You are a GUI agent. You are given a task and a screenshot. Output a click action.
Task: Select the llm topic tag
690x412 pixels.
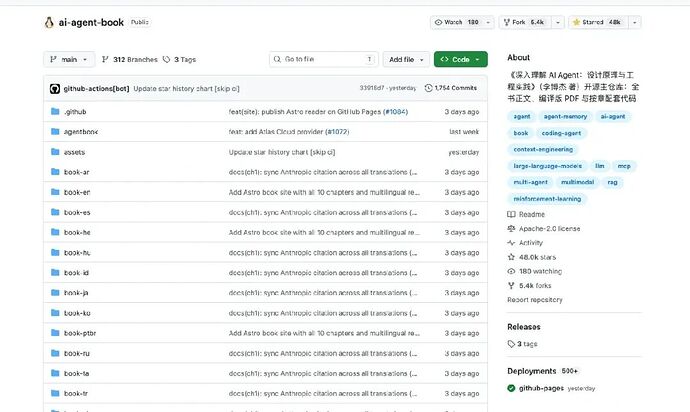[600, 166]
